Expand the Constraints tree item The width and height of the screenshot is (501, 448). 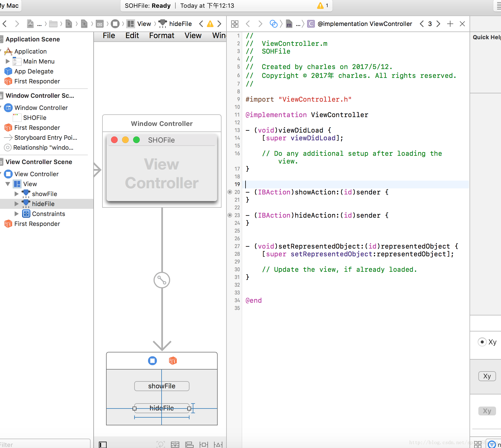coord(17,214)
